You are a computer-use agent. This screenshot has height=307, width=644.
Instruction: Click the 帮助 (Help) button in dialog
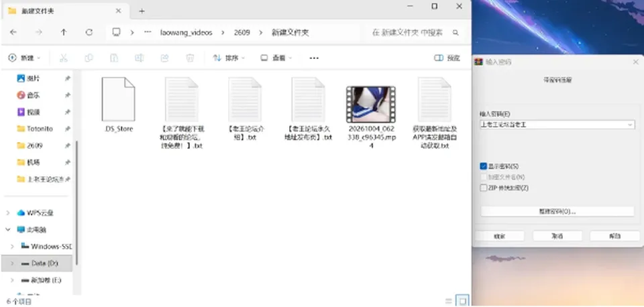tap(615, 236)
